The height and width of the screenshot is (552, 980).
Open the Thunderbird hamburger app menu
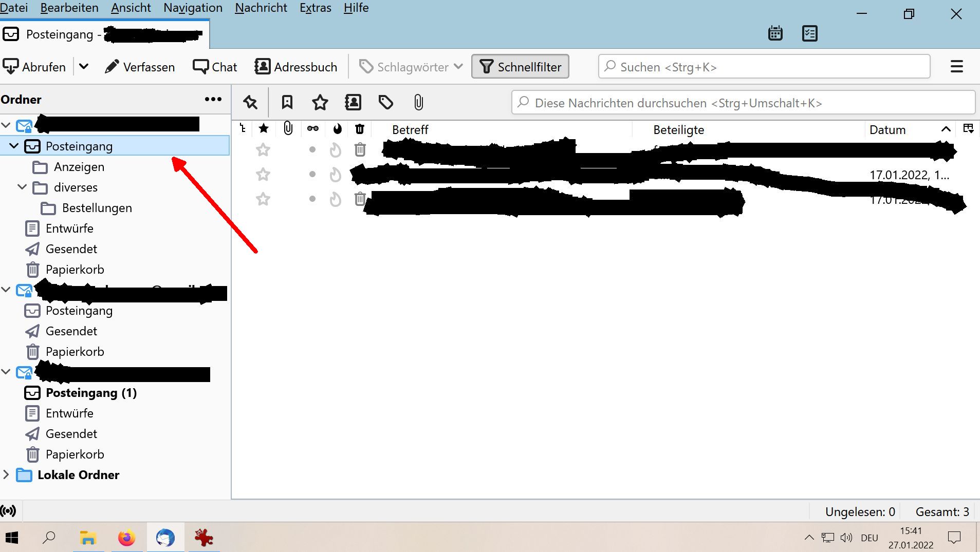[x=957, y=66]
